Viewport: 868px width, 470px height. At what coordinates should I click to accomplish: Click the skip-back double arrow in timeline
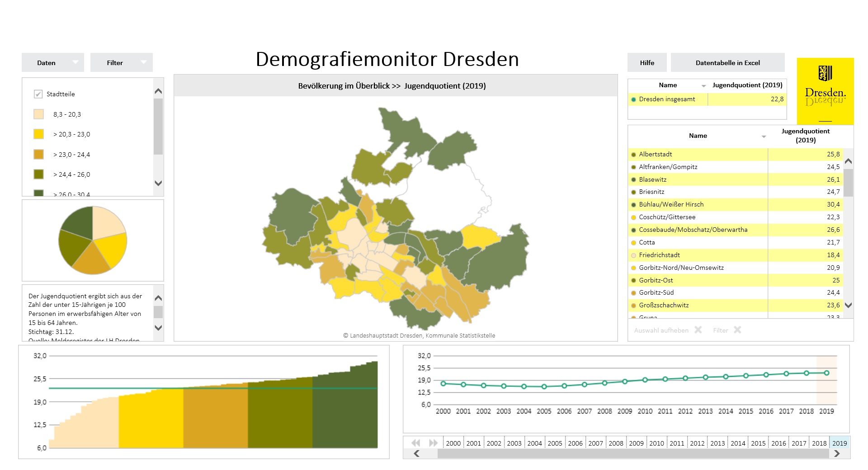point(416,443)
